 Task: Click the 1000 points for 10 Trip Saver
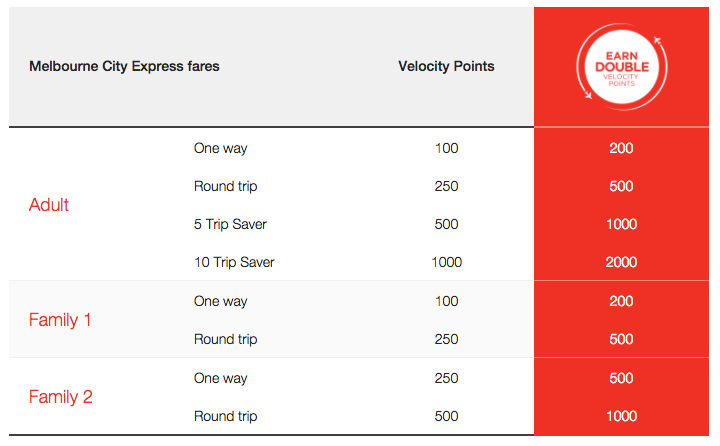[447, 262]
